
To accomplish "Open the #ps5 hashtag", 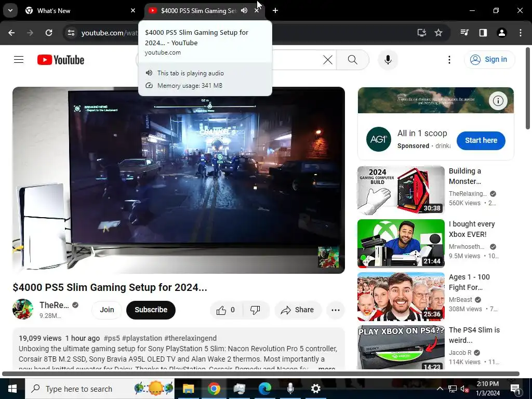I will [112, 338].
